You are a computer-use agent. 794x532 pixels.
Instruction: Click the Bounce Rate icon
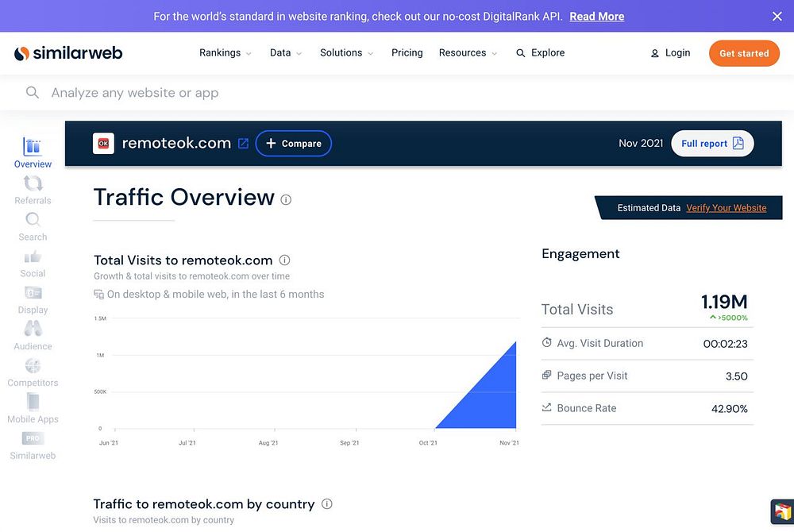pos(546,407)
